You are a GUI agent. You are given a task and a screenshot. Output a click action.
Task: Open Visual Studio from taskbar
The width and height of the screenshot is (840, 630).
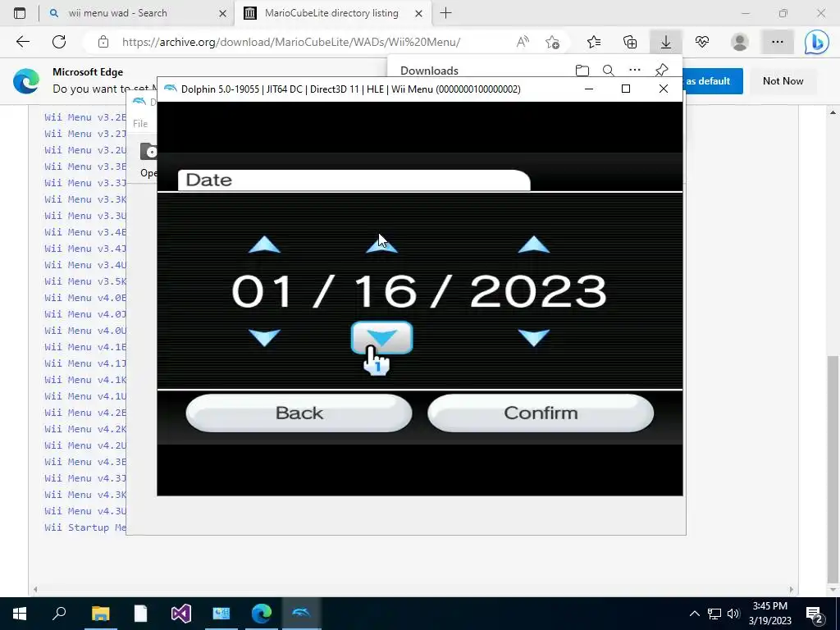[181, 614]
